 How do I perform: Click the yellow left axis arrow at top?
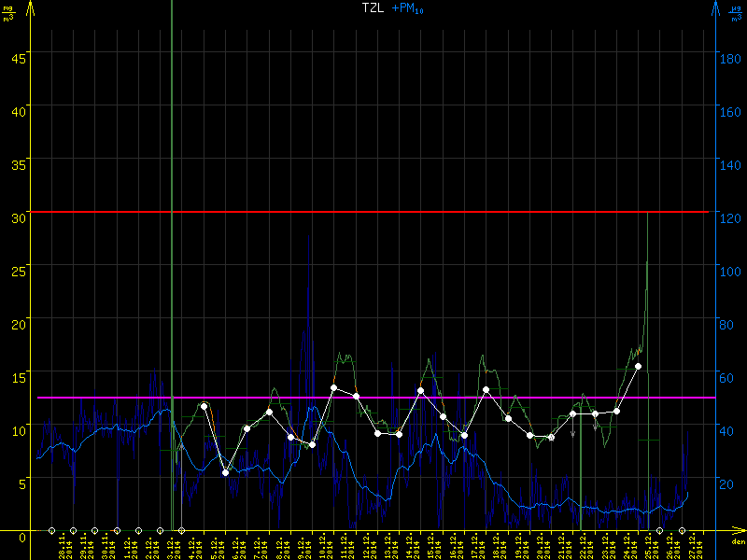[31, 9]
